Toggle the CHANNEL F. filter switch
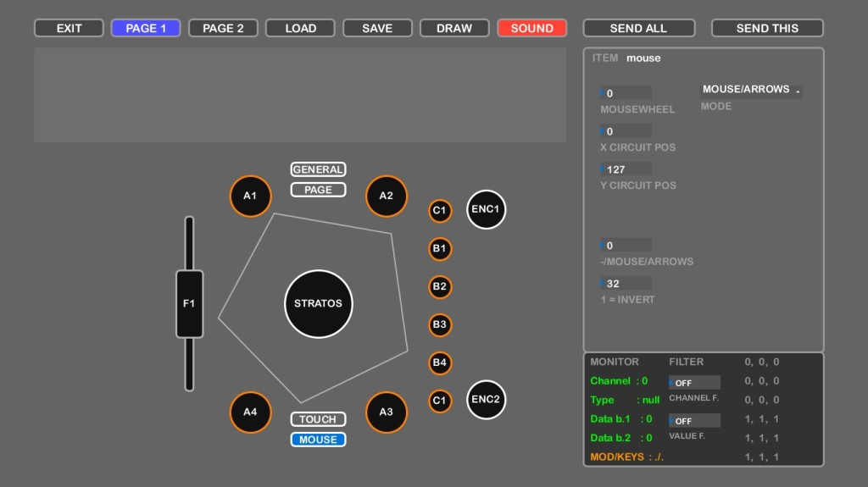The image size is (868, 487). pos(694,383)
